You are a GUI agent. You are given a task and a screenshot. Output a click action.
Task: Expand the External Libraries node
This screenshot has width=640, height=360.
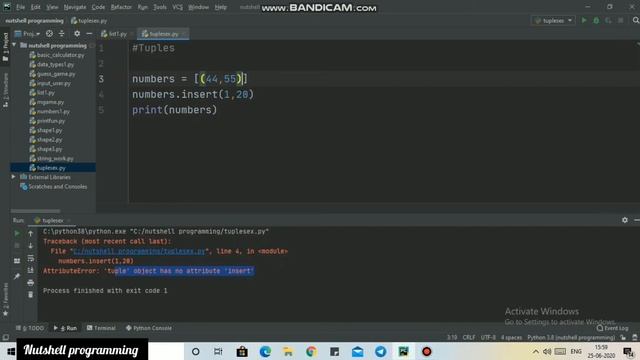(x=13, y=177)
